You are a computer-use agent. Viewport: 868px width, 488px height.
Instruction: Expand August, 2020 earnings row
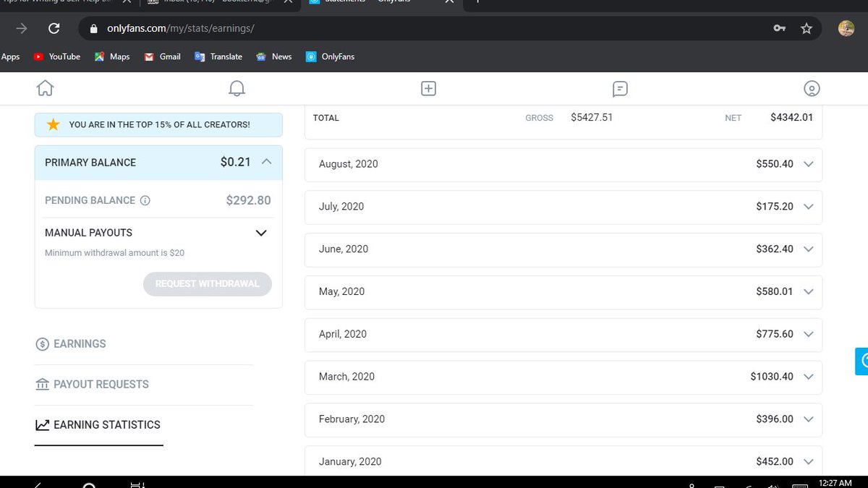[x=563, y=164]
